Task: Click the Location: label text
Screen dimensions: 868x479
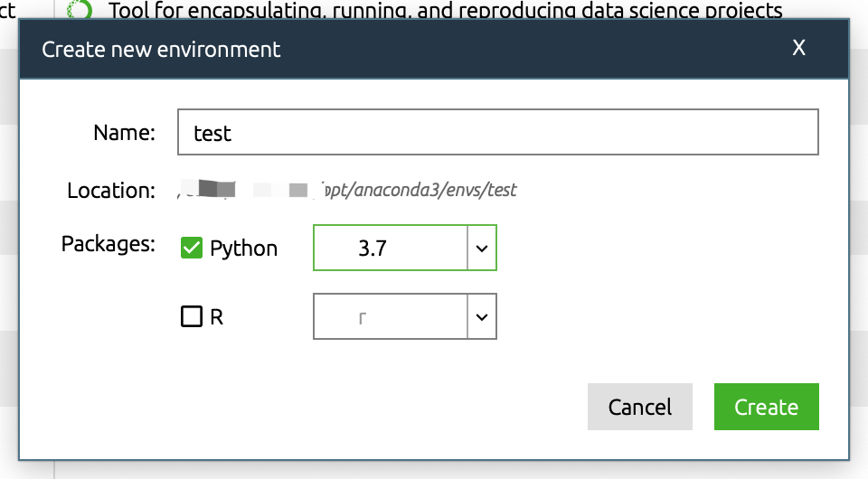Action: point(110,191)
